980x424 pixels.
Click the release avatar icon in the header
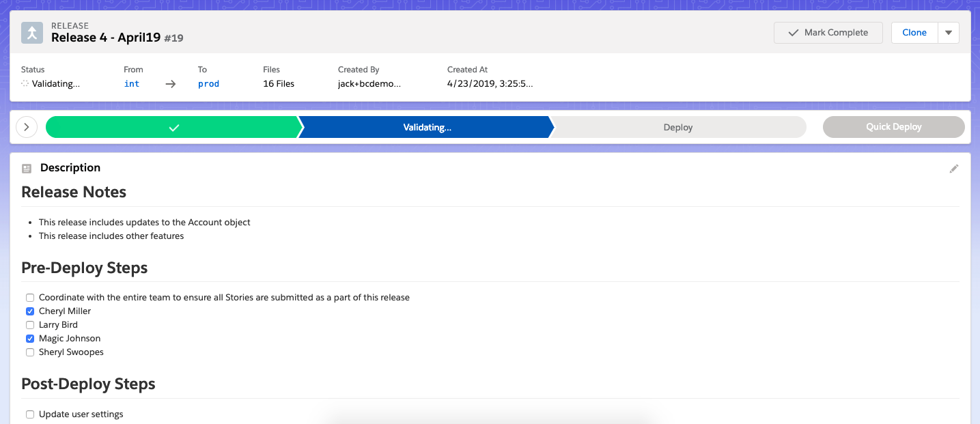click(31, 32)
